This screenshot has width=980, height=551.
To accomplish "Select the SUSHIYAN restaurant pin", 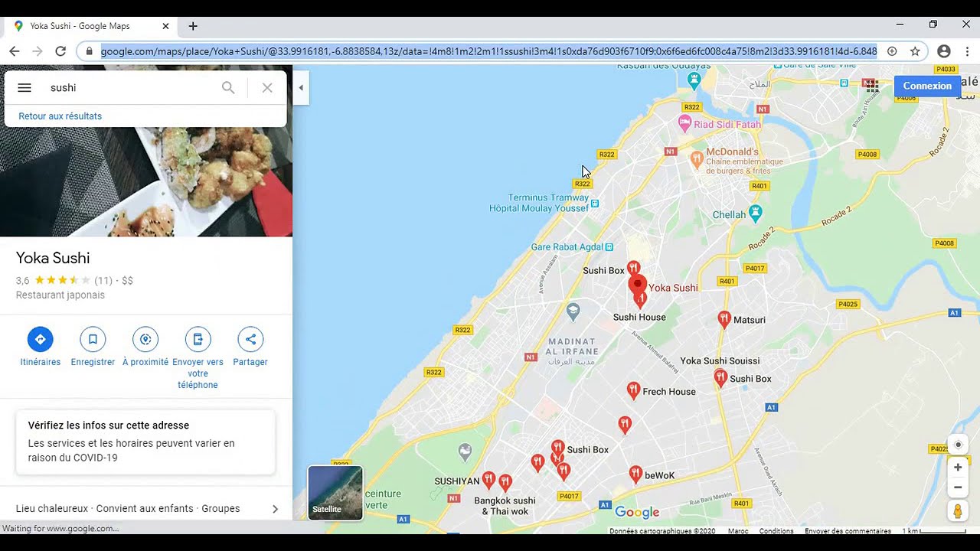I will pos(488,480).
